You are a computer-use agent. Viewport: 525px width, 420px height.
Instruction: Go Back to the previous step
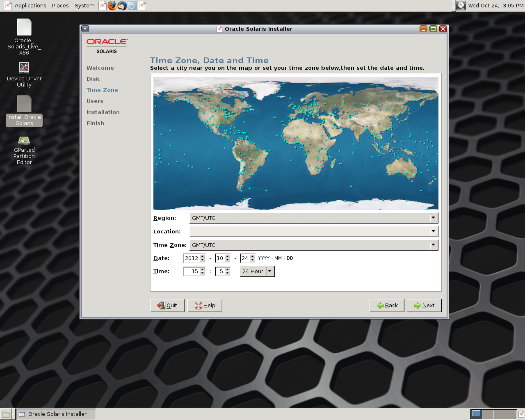(387, 306)
